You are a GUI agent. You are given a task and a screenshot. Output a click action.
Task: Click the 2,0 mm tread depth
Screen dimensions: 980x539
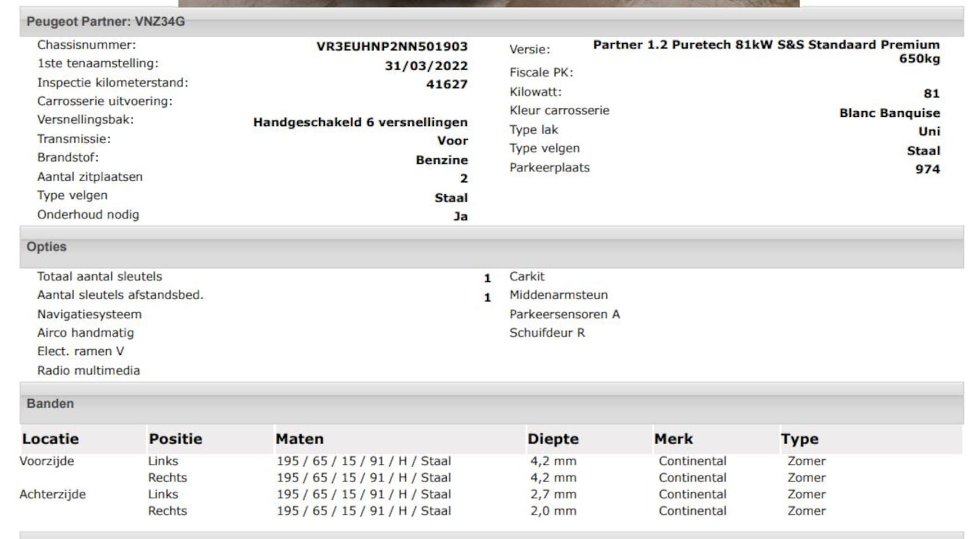[x=553, y=511]
